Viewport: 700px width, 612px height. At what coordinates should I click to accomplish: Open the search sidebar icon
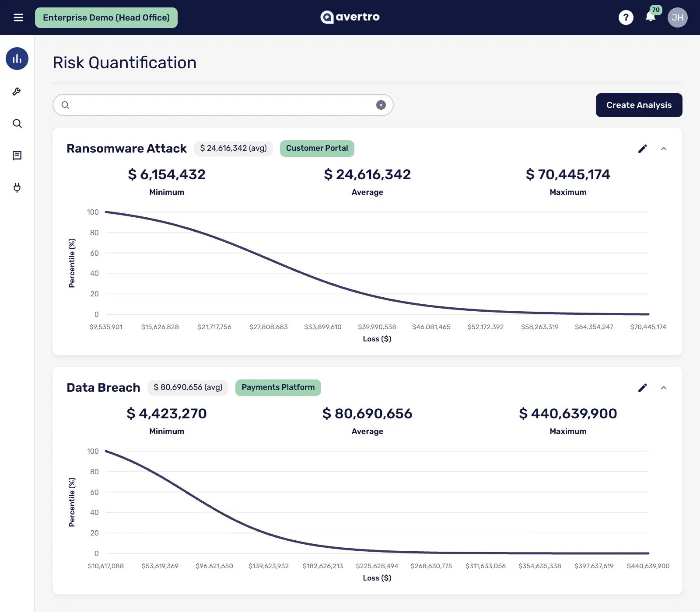pos(17,123)
